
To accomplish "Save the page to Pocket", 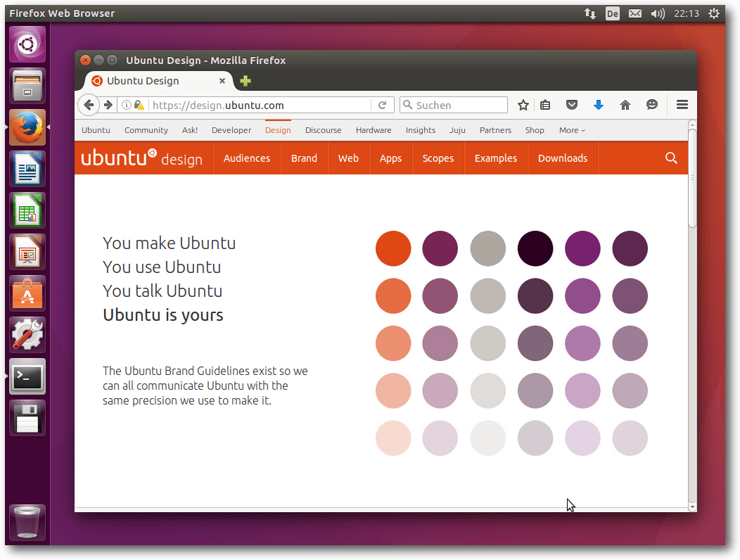I will pos(571,105).
